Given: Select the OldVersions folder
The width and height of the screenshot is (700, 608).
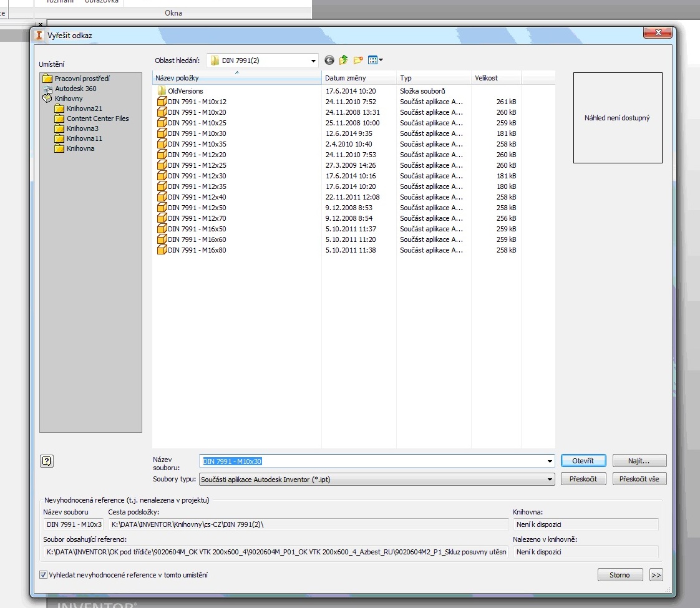Looking at the screenshot, I should 180,91.
